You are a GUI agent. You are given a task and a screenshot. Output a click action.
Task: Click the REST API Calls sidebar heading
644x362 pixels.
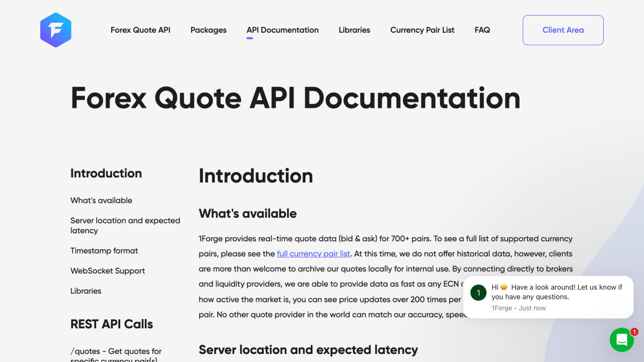point(112,324)
